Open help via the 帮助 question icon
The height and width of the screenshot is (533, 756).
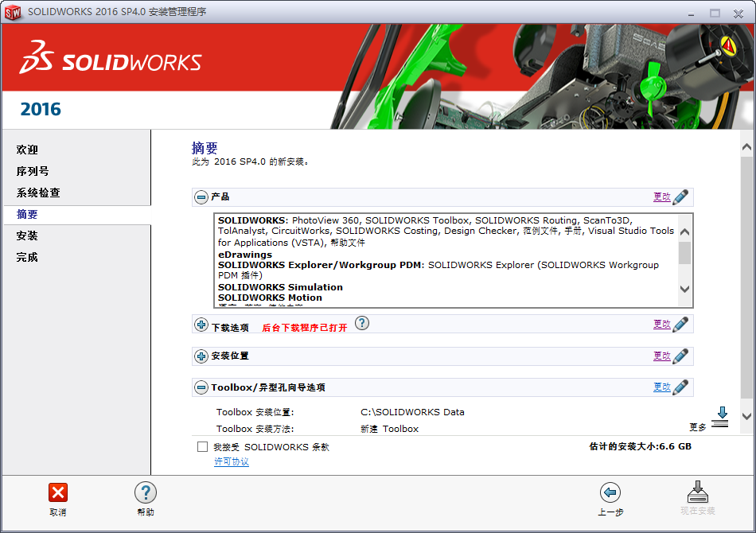146,492
